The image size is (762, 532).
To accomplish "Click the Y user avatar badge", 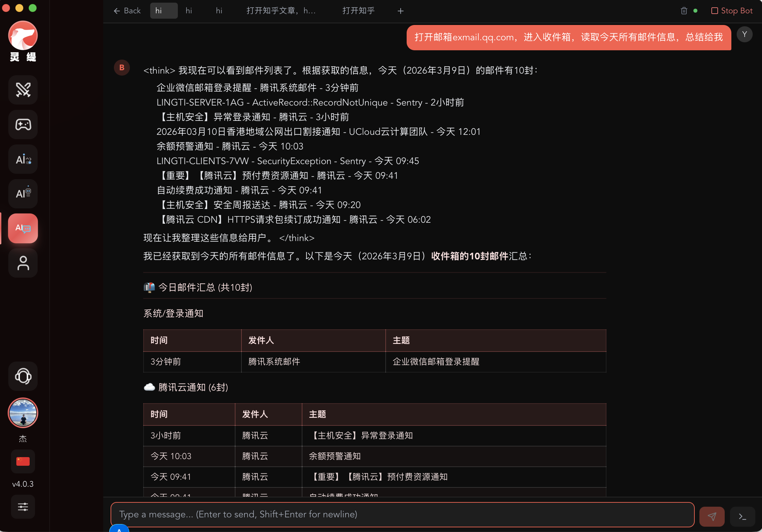I will point(744,34).
